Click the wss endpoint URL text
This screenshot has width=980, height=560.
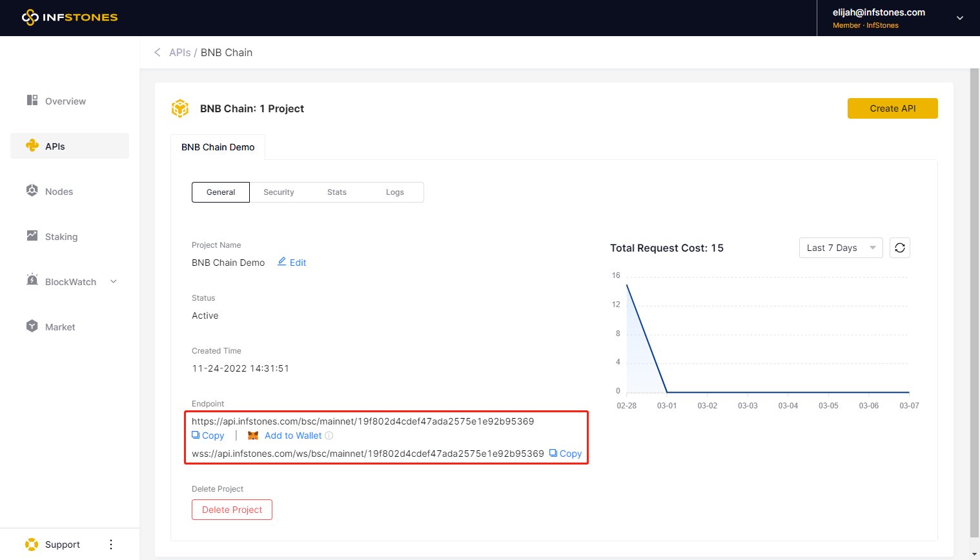pyautogui.click(x=368, y=454)
